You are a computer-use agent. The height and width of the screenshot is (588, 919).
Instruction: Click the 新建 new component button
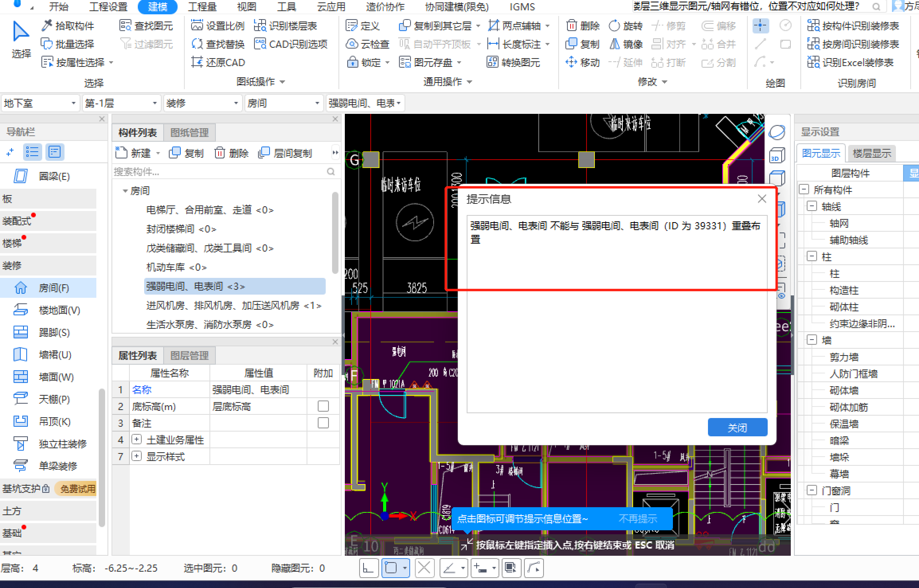[x=133, y=153]
